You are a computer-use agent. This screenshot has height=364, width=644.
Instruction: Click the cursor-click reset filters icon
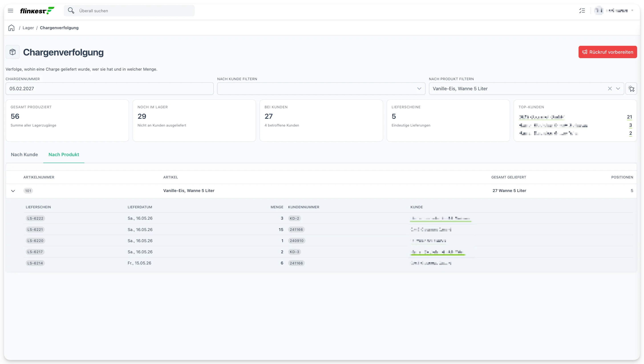click(631, 89)
